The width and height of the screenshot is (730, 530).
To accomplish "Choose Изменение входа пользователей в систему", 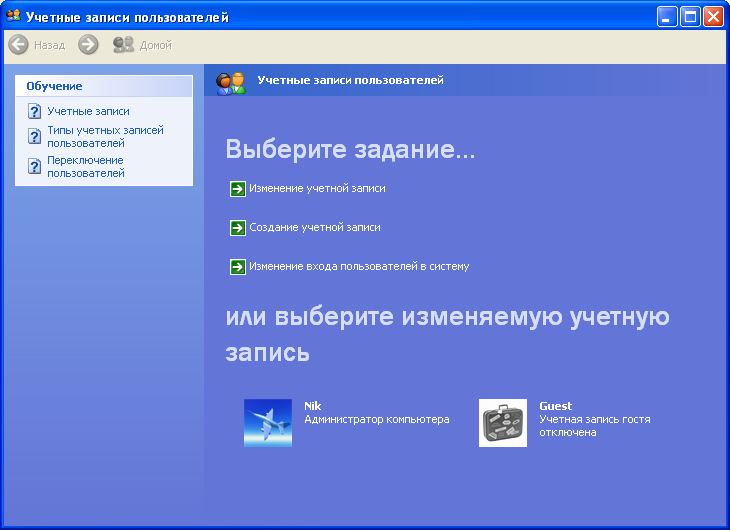I will pyautogui.click(x=359, y=266).
